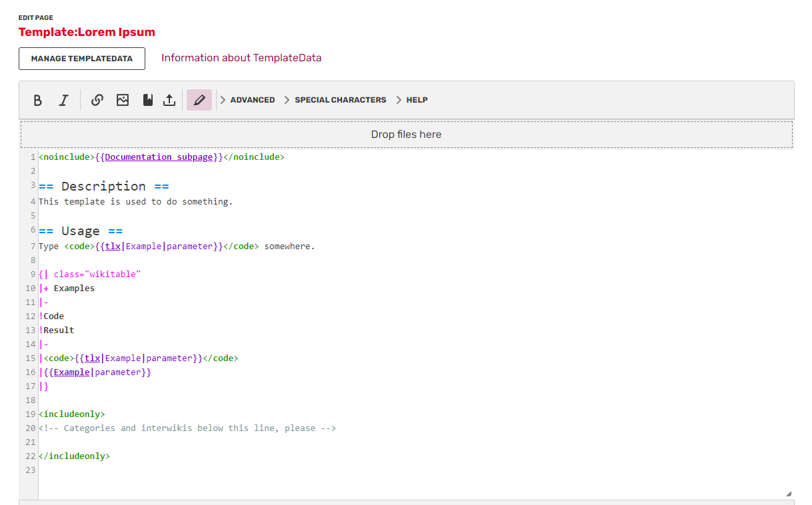Click the book reference icon
The height and width of the screenshot is (505, 812).
(x=148, y=100)
